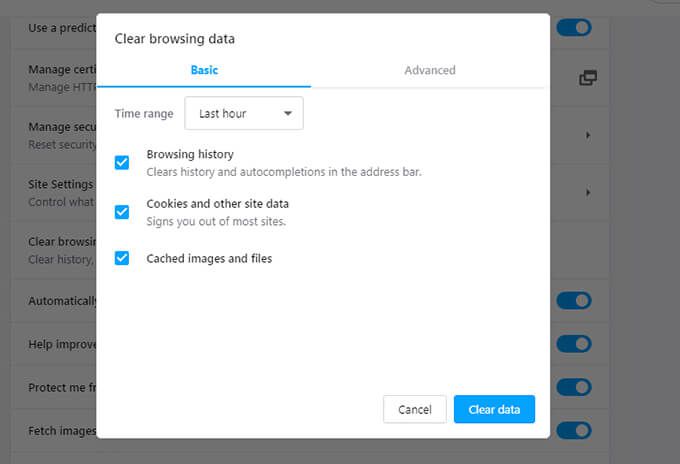The width and height of the screenshot is (680, 464).
Task: Disable the Help improve toggle switch
Action: tap(574, 344)
